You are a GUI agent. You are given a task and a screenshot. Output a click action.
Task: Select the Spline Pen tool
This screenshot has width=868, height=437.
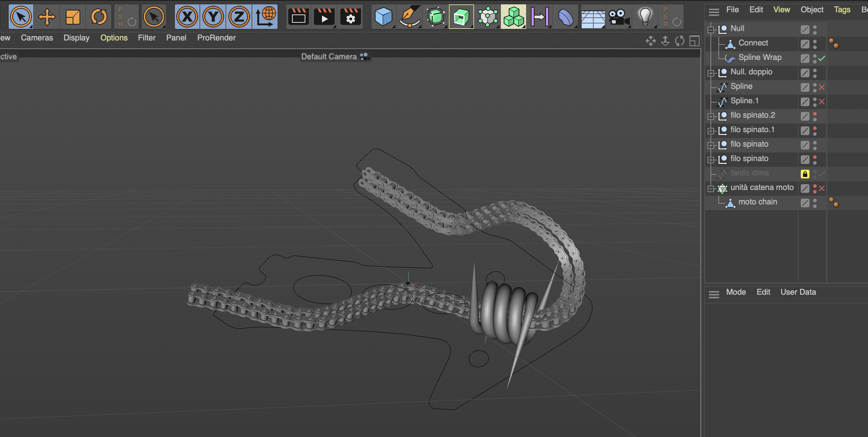(409, 17)
